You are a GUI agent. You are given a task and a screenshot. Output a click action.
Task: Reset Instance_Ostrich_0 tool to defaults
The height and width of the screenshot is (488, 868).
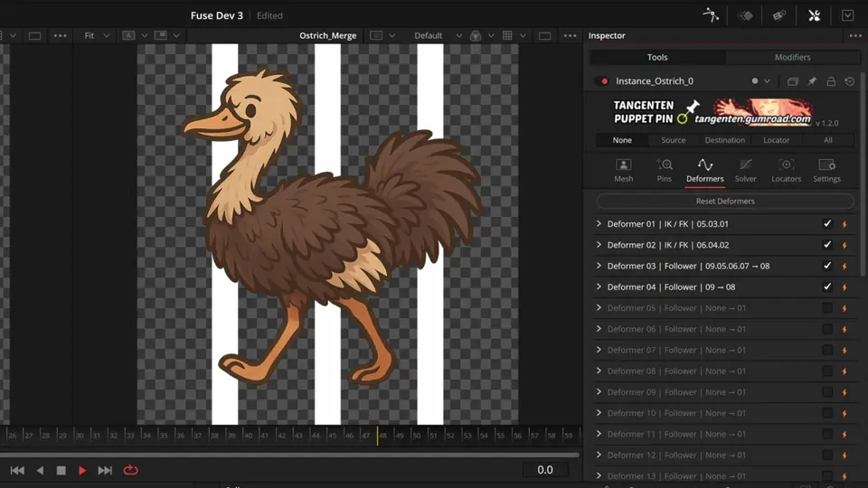850,81
